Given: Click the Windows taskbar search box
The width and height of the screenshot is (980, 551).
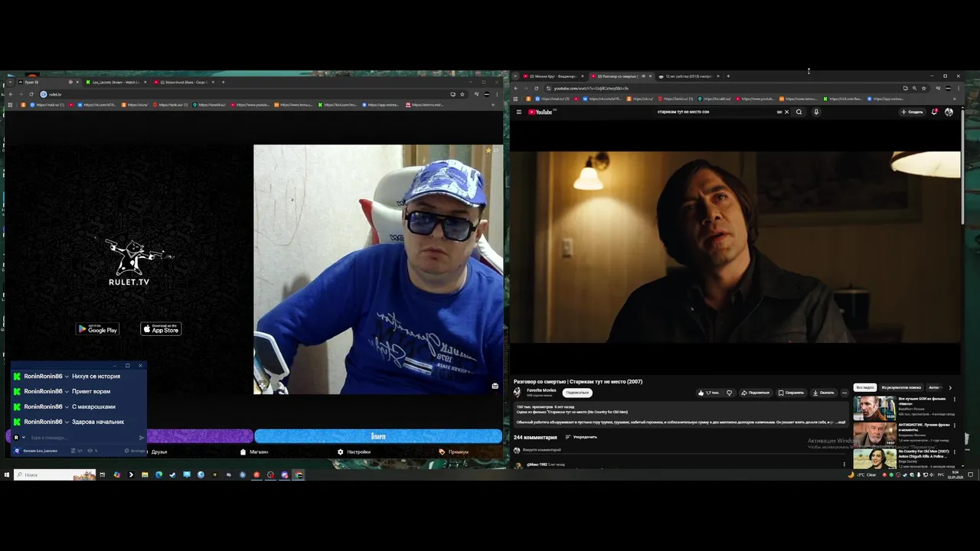Looking at the screenshot, I should [55, 474].
